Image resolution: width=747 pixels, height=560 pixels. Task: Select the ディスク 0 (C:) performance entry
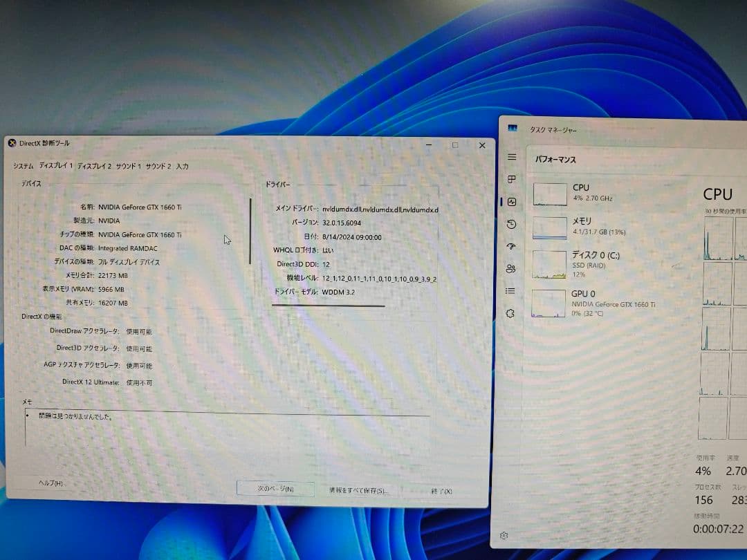point(584,263)
